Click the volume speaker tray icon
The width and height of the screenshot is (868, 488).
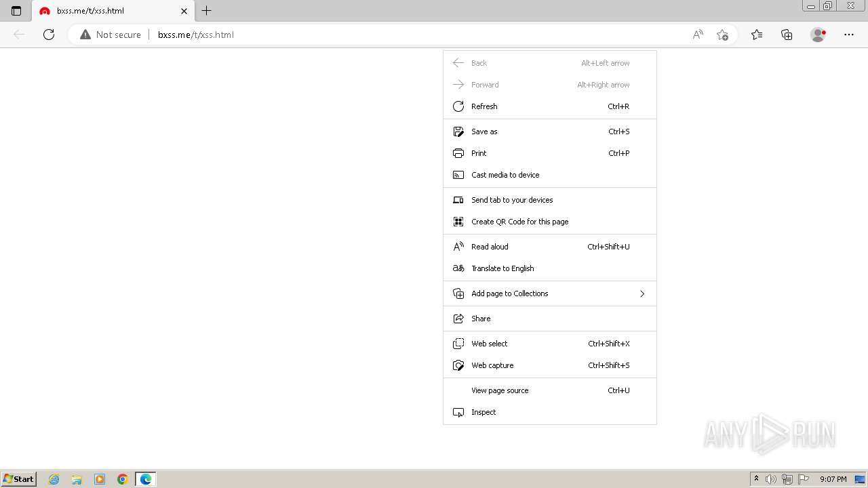[771, 479]
